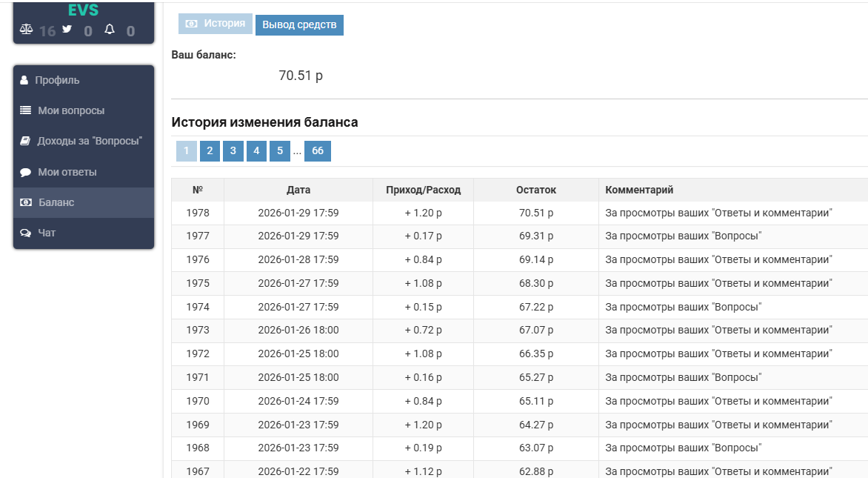Click the banknote icon on История button
This screenshot has width=868, height=478.
coord(192,24)
